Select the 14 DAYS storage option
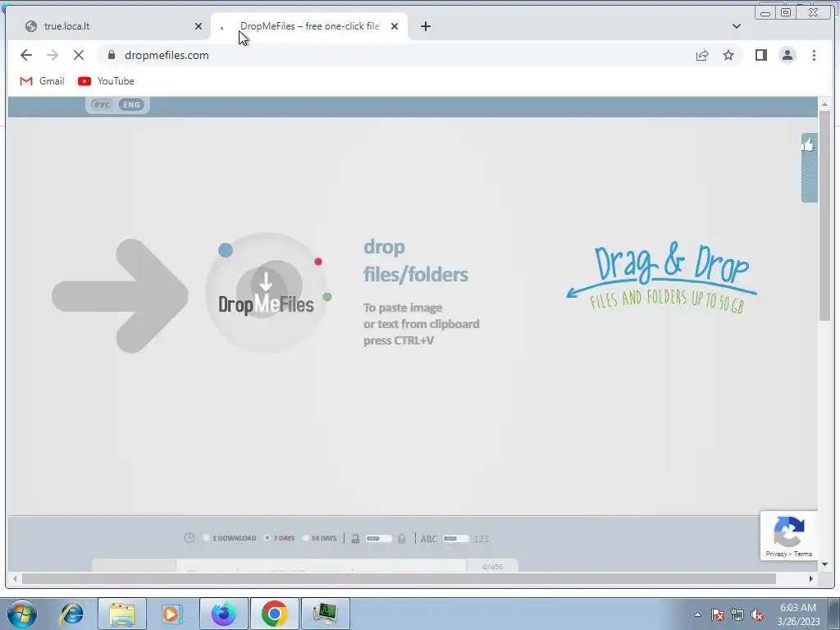The width and height of the screenshot is (840, 630). click(319, 538)
